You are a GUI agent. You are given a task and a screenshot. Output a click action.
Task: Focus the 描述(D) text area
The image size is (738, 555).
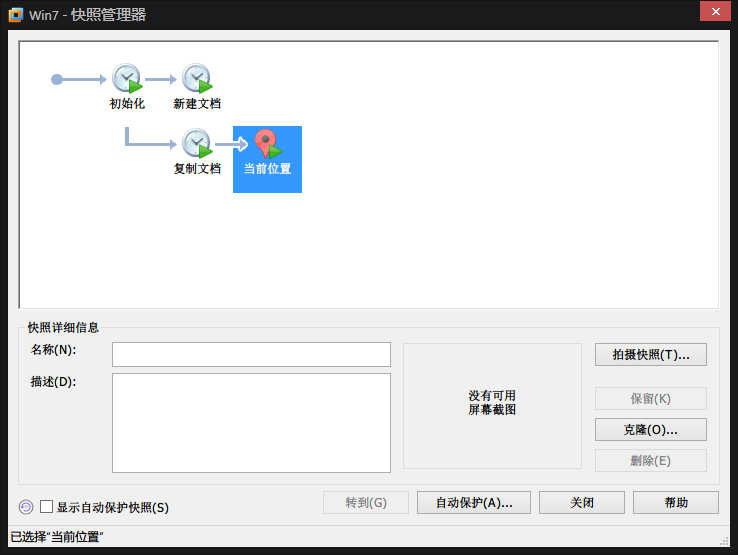(x=251, y=423)
